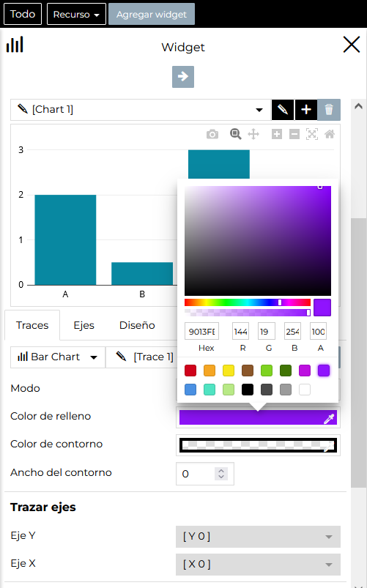The height and width of the screenshot is (588, 367).
Task: Open the Todo button
Action: (x=23, y=14)
